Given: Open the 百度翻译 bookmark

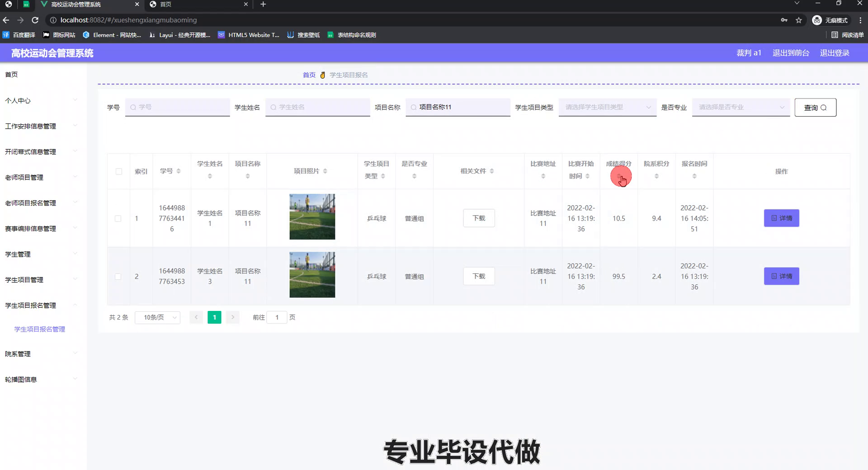Looking at the screenshot, I should [19, 35].
